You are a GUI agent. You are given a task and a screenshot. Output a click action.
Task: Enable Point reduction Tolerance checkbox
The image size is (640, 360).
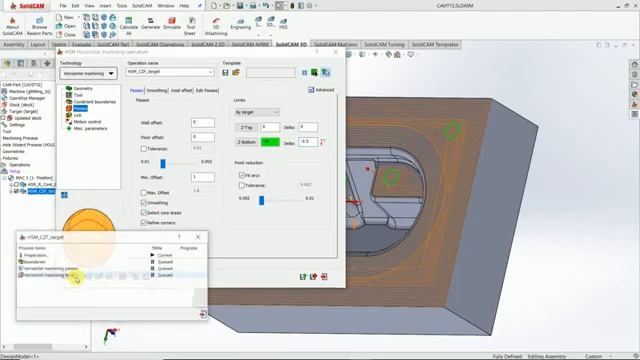click(x=242, y=185)
